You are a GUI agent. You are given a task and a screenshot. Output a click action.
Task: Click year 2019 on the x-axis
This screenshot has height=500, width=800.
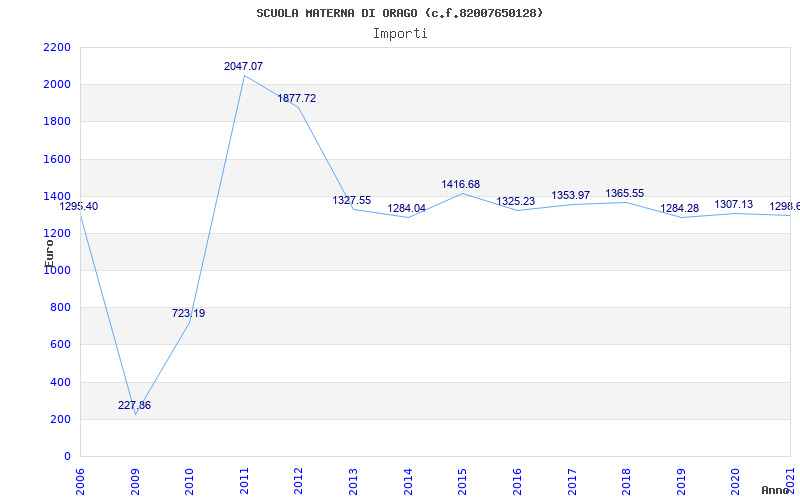point(681,478)
